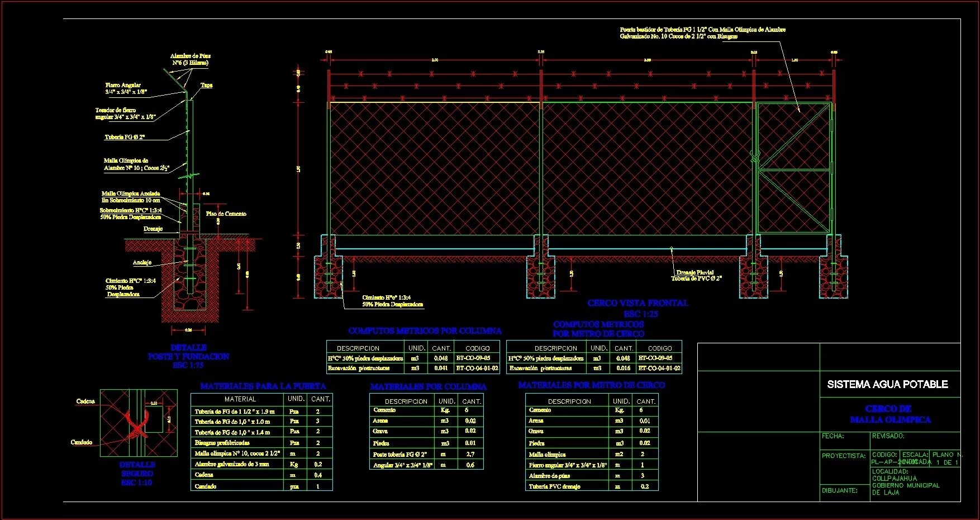Select the 'DETALLE POSTE Y FUNDACION' heading

pyautogui.click(x=188, y=352)
